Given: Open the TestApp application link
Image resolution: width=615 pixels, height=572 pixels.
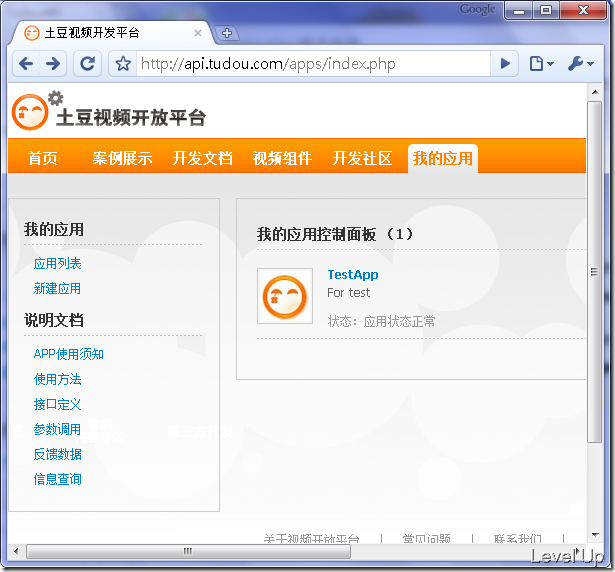Looking at the screenshot, I should [x=353, y=275].
